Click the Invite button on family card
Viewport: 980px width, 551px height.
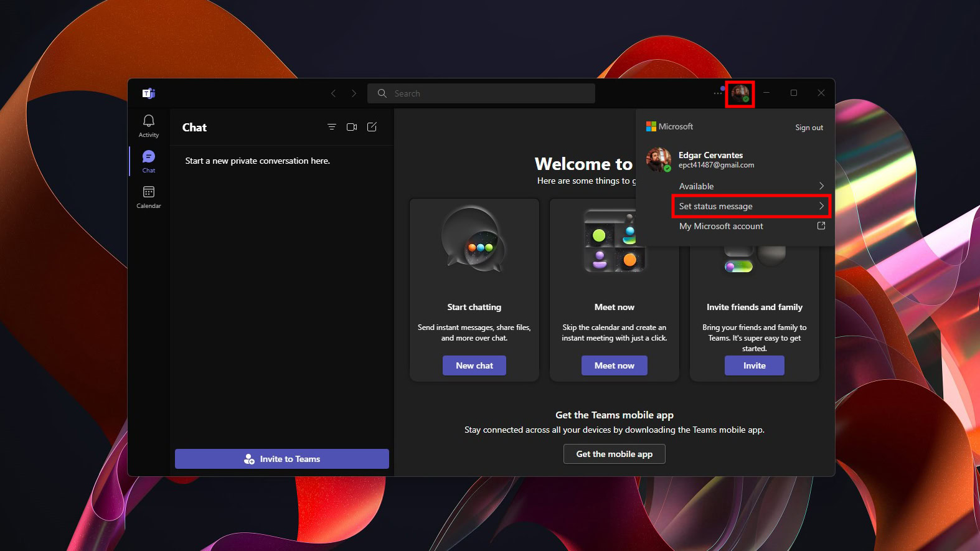[x=755, y=365]
